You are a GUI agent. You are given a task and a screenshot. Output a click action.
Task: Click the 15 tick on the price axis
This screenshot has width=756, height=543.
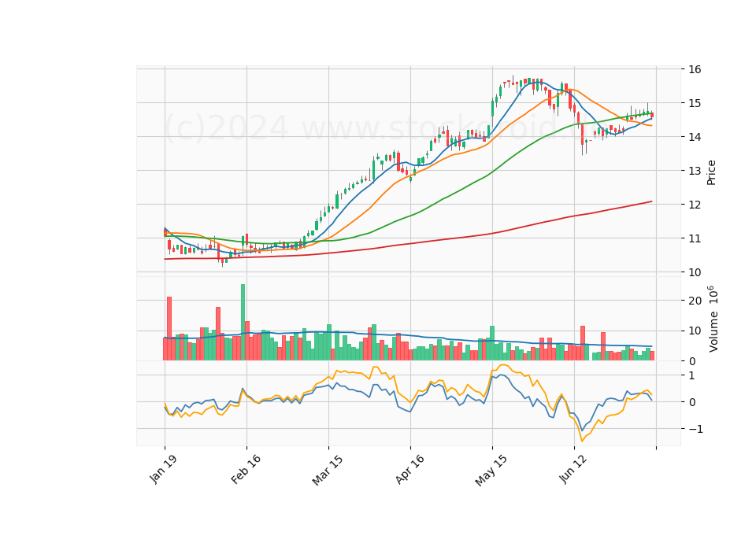pos(695,103)
